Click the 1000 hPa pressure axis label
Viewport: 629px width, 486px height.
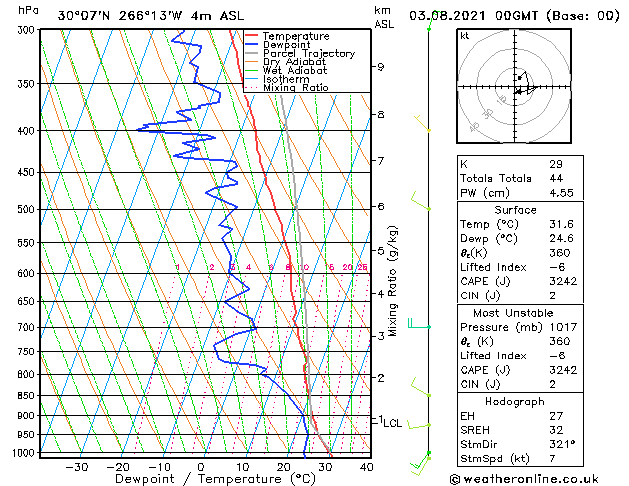(24, 453)
